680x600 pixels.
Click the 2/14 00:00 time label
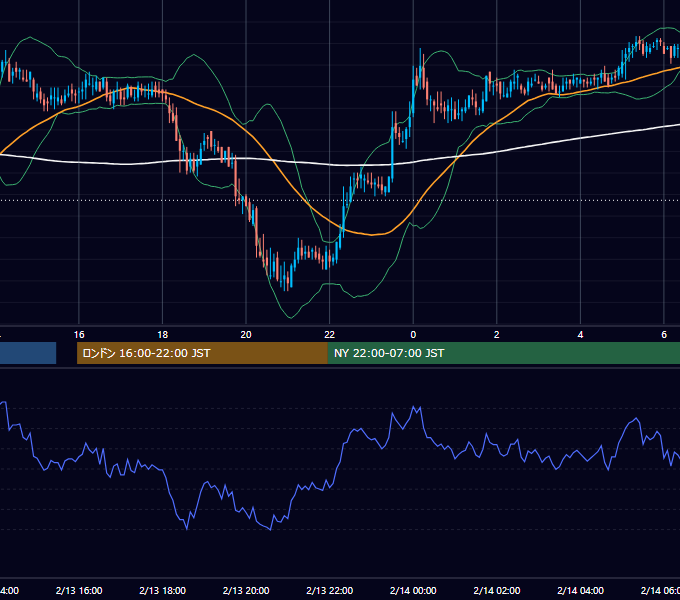click(x=413, y=590)
